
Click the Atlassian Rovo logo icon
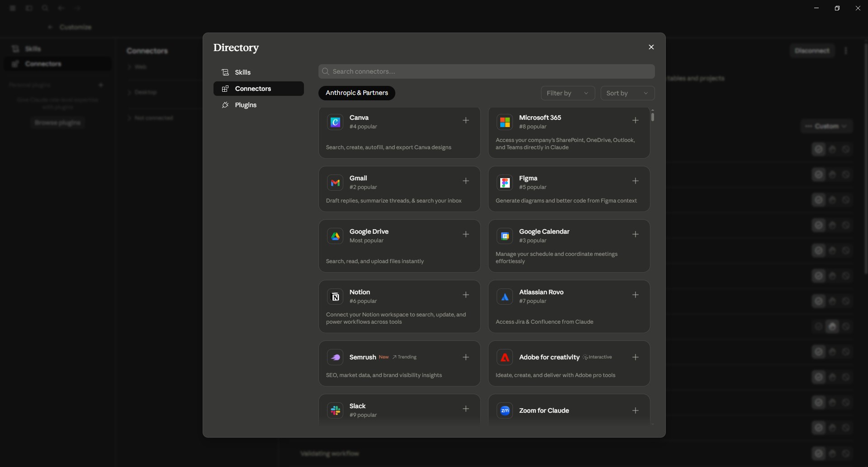click(505, 297)
